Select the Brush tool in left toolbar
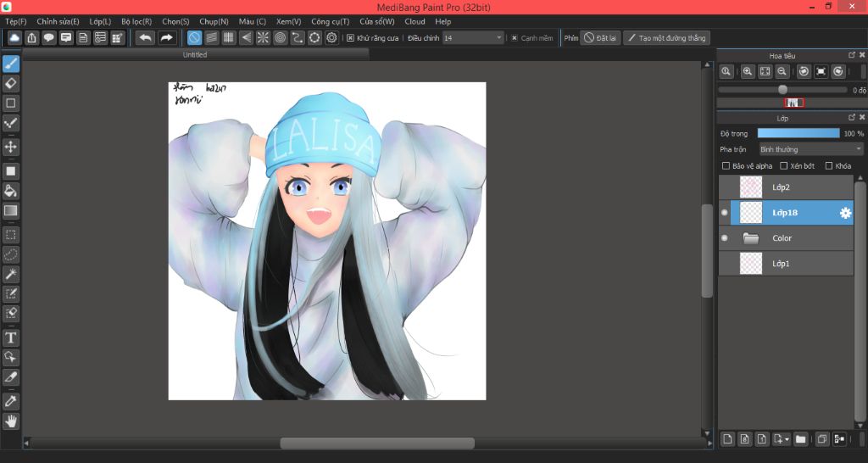868x463 pixels. pos(10,64)
